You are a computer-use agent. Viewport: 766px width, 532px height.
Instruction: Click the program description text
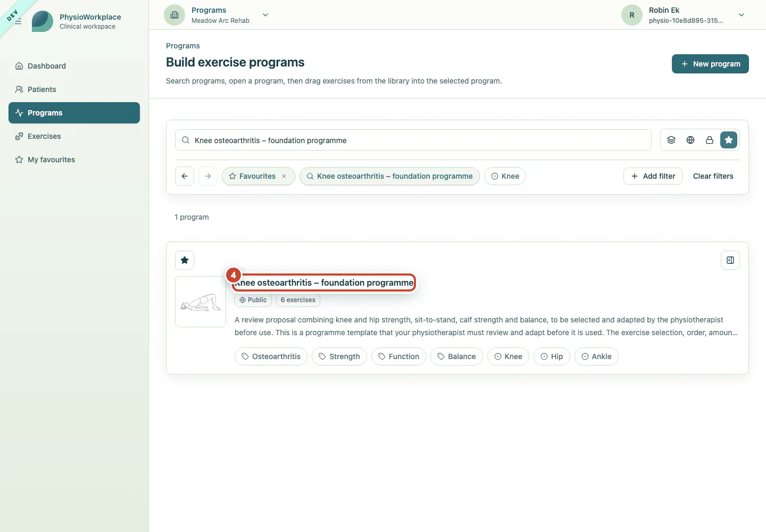click(486, 326)
